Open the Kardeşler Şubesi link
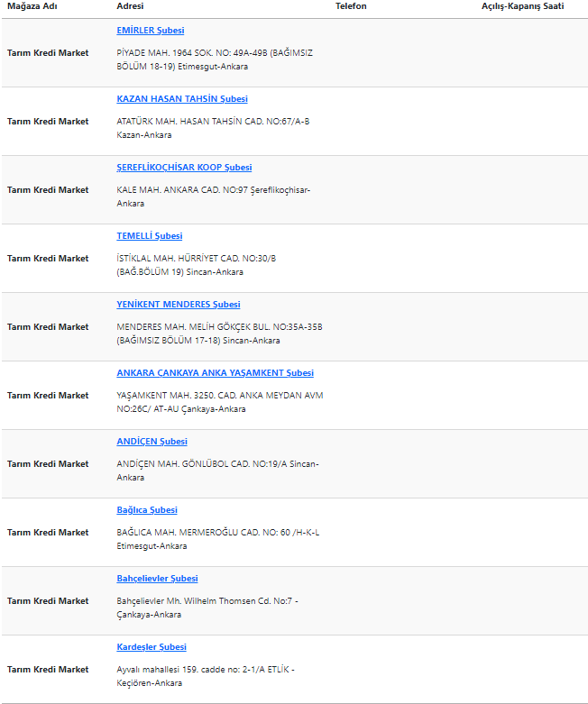588x704 pixels. coord(152,647)
